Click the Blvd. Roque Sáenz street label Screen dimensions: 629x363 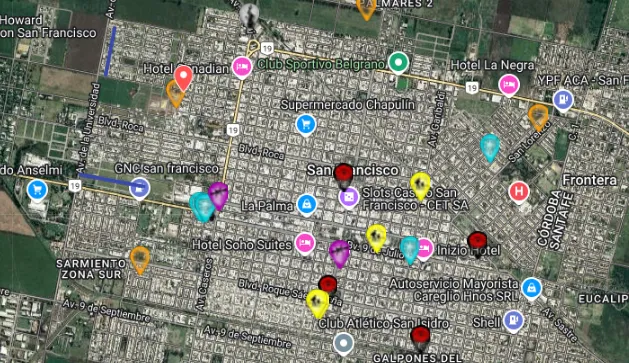pyautogui.click(x=290, y=292)
